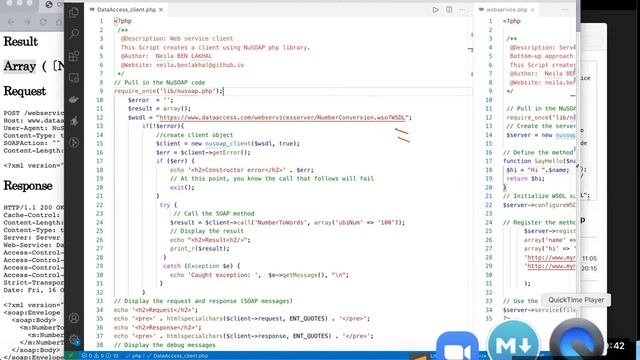This screenshot has height=360, width=640.
Task: Click '@Website: neila.benlakhal@github.io' comment
Action: (x=182, y=65)
